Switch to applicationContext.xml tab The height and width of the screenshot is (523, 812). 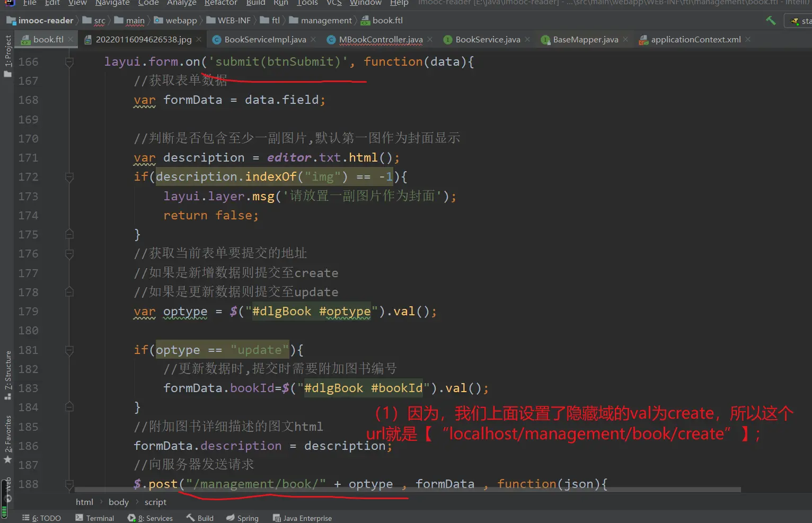pos(695,40)
